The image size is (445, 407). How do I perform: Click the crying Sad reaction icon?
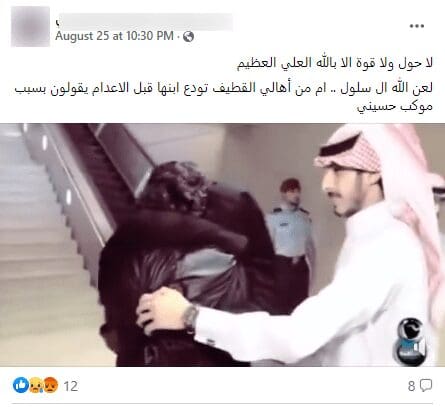click(x=36, y=385)
